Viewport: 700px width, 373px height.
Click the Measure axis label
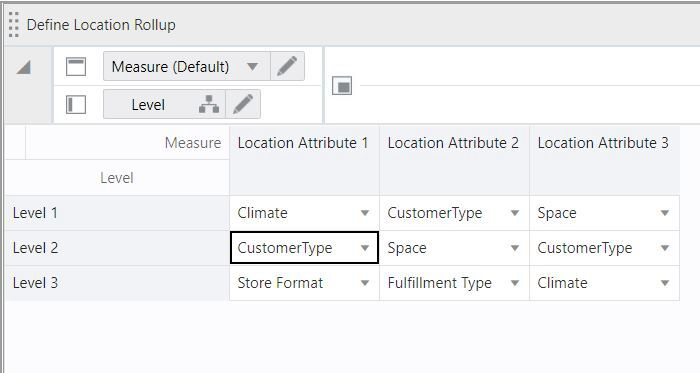coord(193,143)
